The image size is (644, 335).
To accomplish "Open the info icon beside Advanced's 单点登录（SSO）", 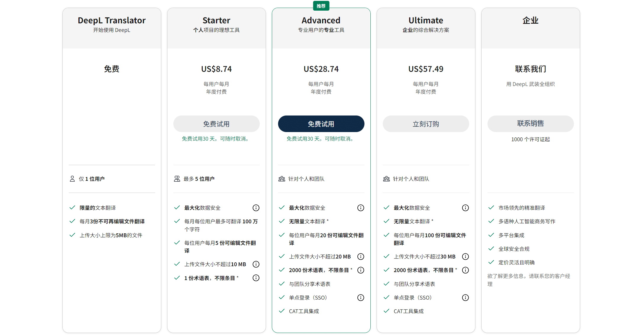I will click(x=361, y=297).
